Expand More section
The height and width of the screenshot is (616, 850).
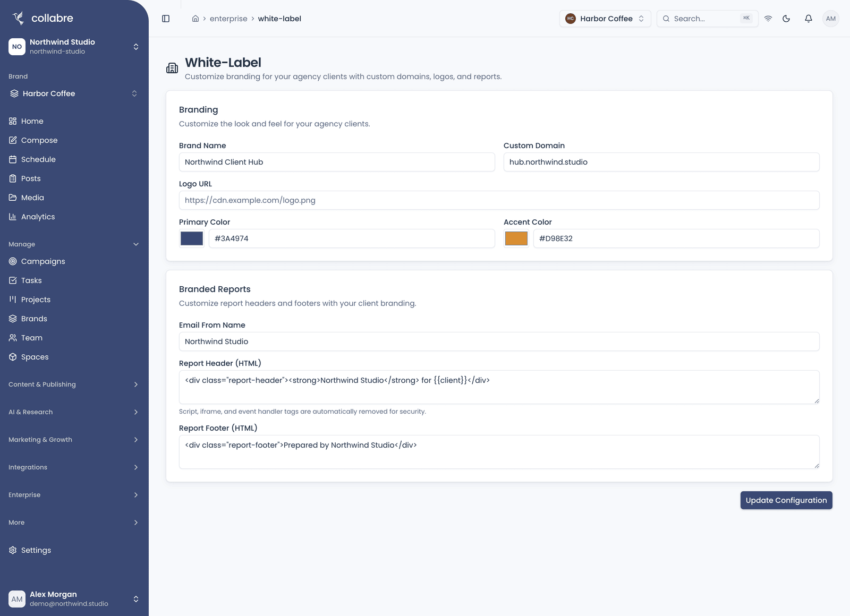[74, 523]
